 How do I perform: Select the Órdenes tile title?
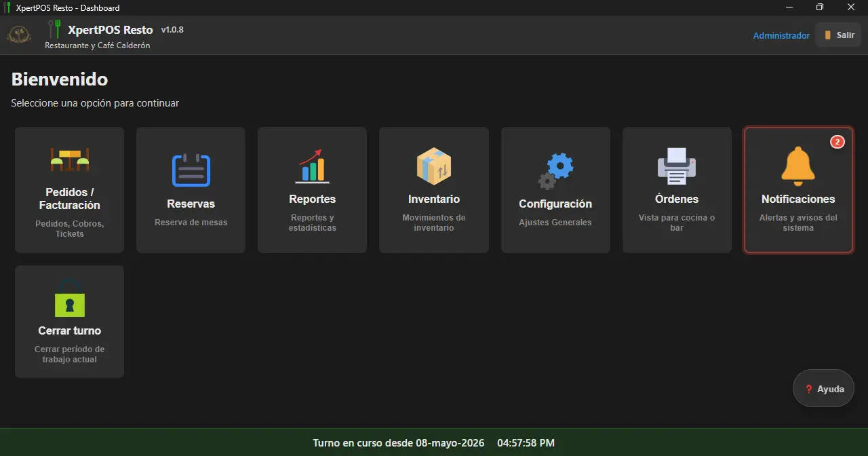click(x=677, y=199)
